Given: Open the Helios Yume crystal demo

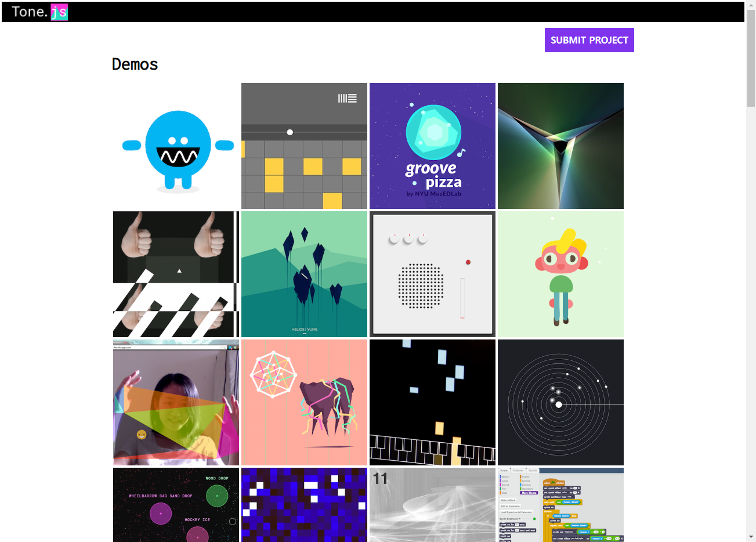Looking at the screenshot, I should [304, 274].
